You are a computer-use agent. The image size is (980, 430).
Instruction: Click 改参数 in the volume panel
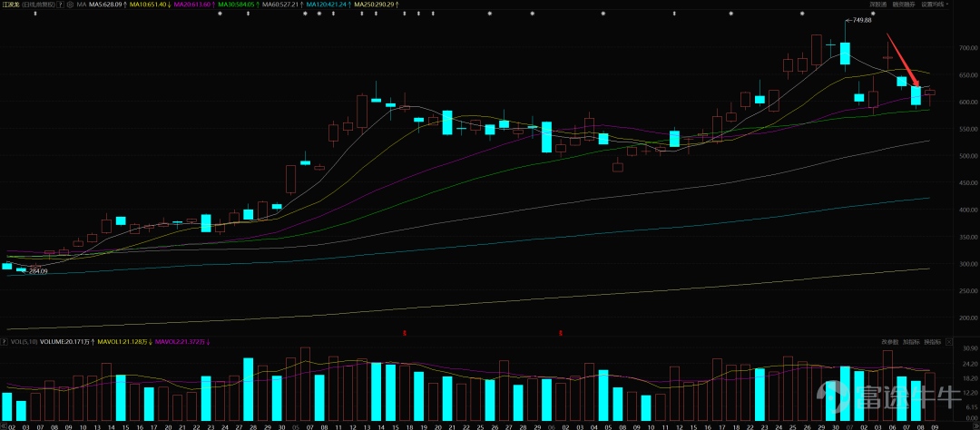tap(890, 342)
